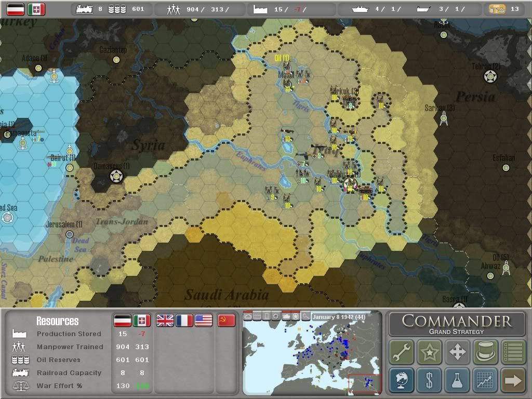Viewport: 532px width, 399px height.
Task: Click the factory production icon in top bar
Action: pos(260,9)
